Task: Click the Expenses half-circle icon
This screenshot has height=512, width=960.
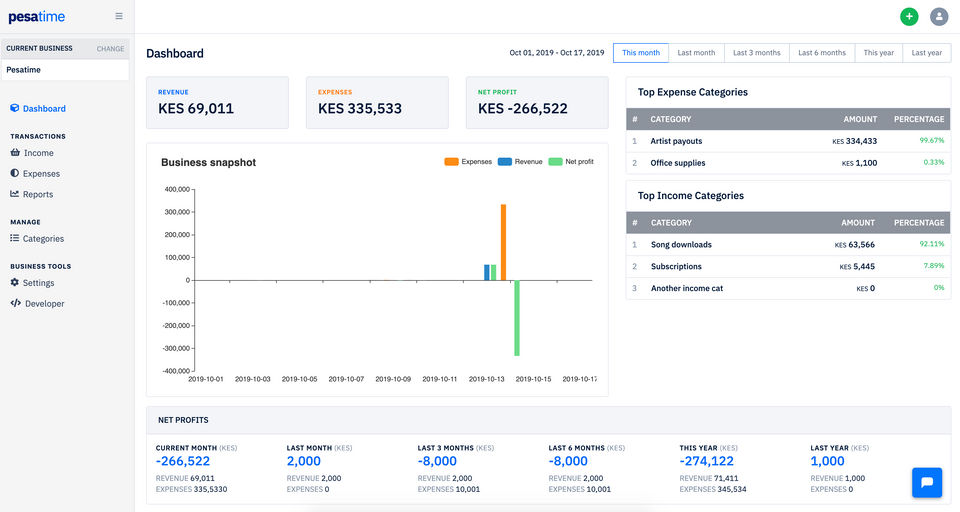Action: 15,173
